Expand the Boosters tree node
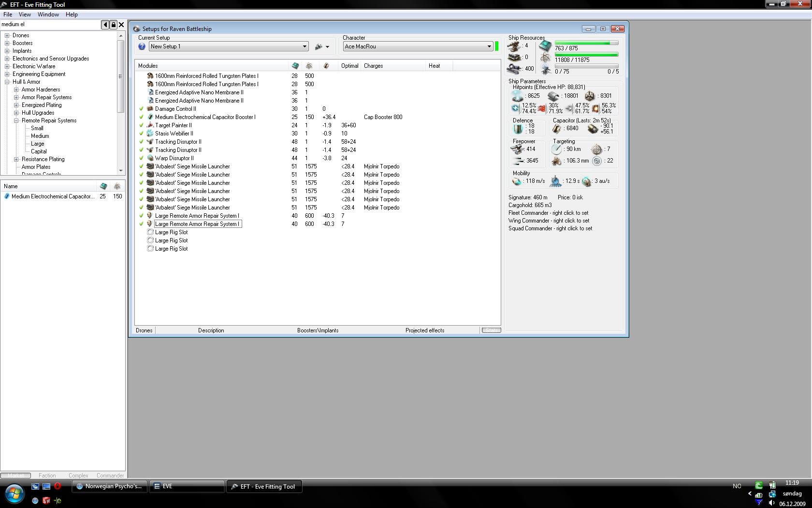Image resolution: width=812 pixels, height=508 pixels. point(7,43)
